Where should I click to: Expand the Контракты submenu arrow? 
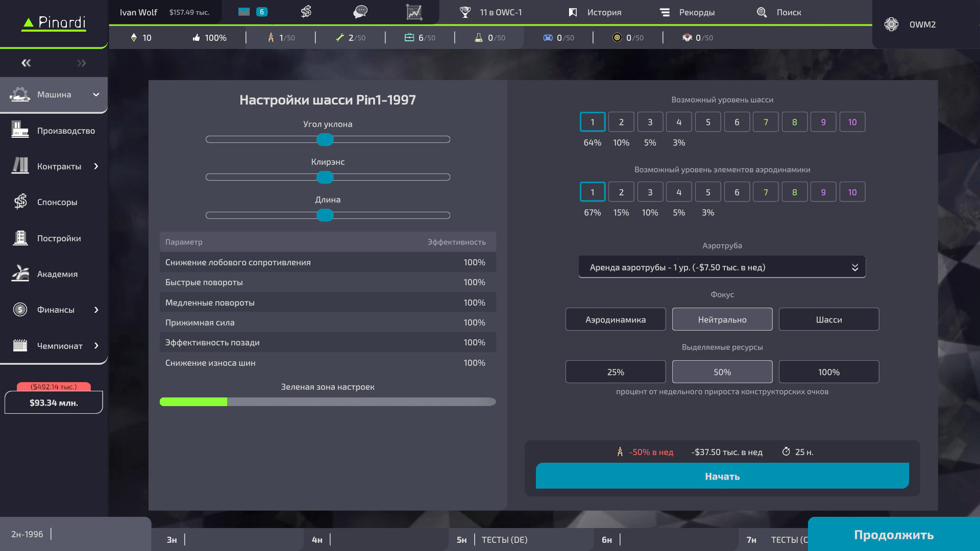tap(96, 166)
